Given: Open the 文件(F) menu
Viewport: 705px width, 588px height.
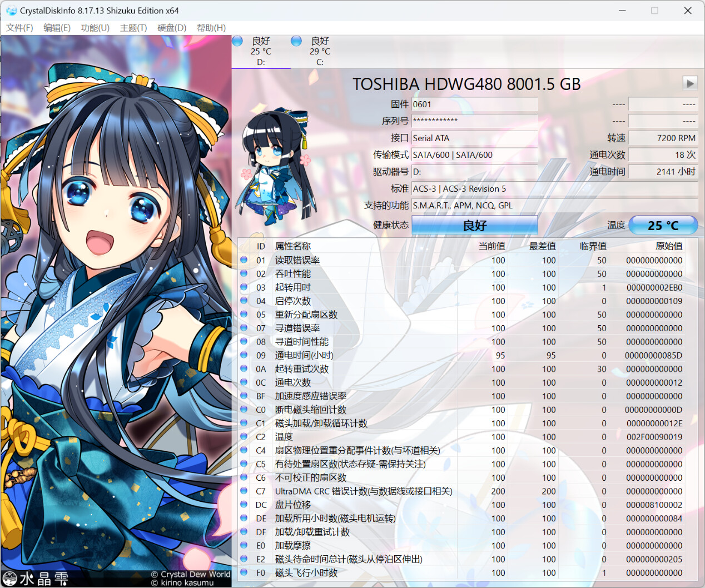Looking at the screenshot, I should 19,28.
